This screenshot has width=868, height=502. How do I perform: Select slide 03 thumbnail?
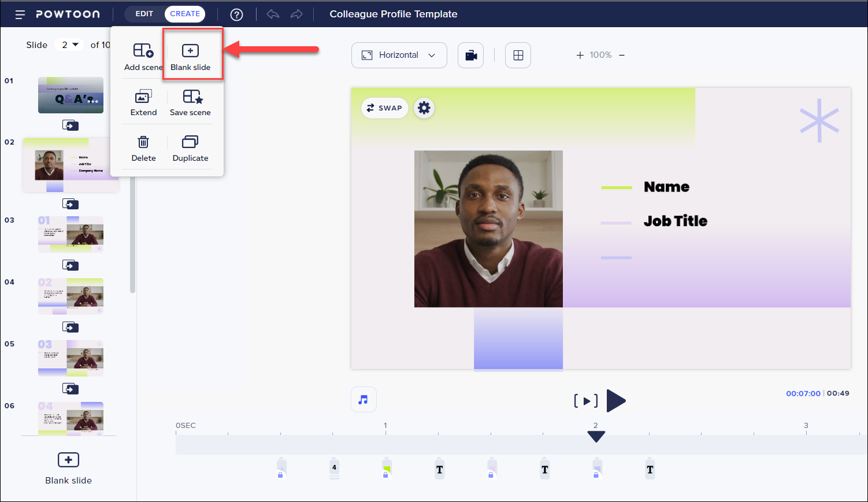pos(71,234)
